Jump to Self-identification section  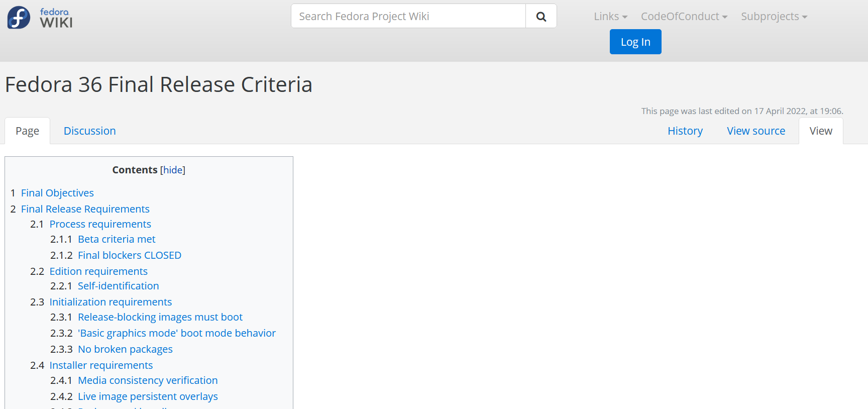tap(119, 286)
